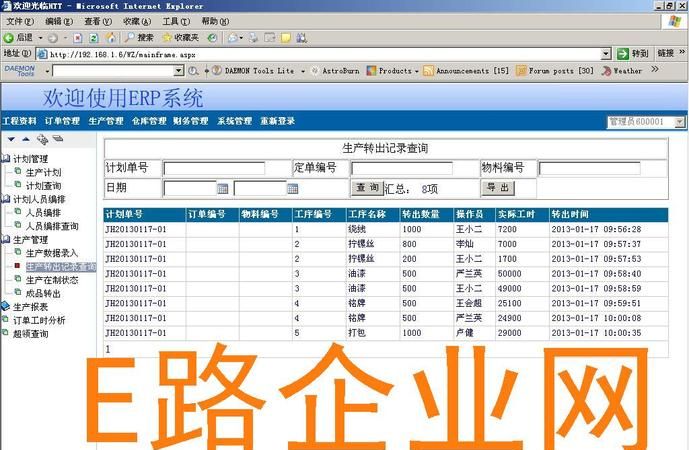689x450 pixels.
Task: Select 生产数据录入 in the sidebar
Action: pos(52,253)
